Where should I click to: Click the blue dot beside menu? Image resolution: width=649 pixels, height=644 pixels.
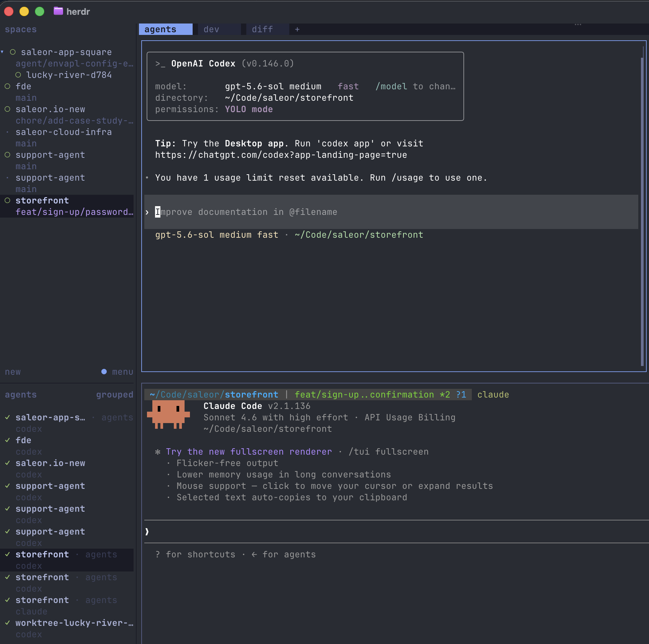click(x=104, y=372)
